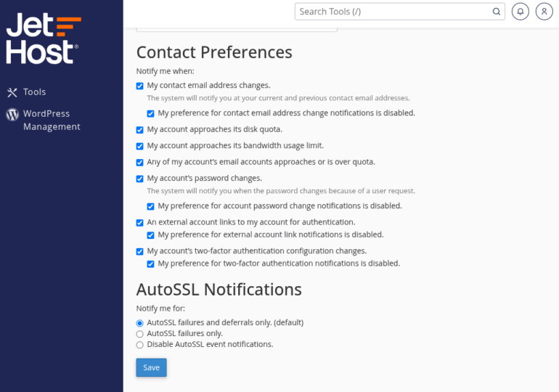Toggle bandwidth usage limit notification checkbox
Viewport: 559px width, 392px height.
click(140, 146)
